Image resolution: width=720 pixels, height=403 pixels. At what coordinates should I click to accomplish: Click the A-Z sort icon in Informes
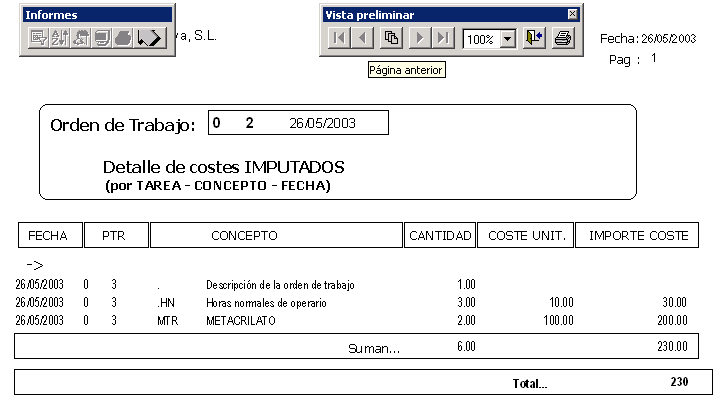click(58, 39)
